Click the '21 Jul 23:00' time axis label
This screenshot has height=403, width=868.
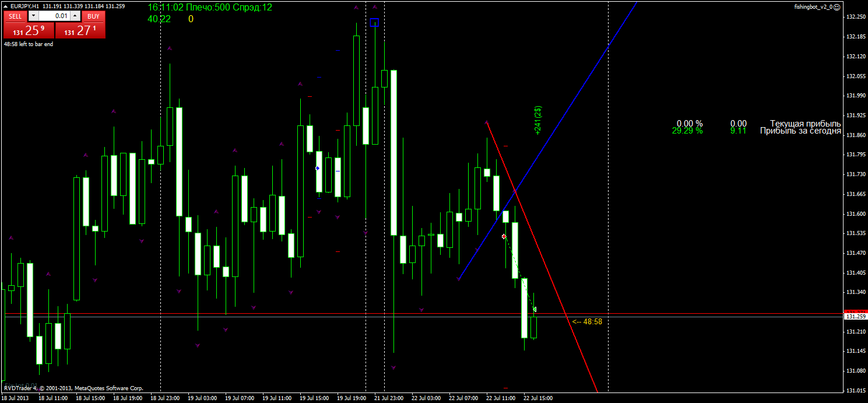(388, 398)
